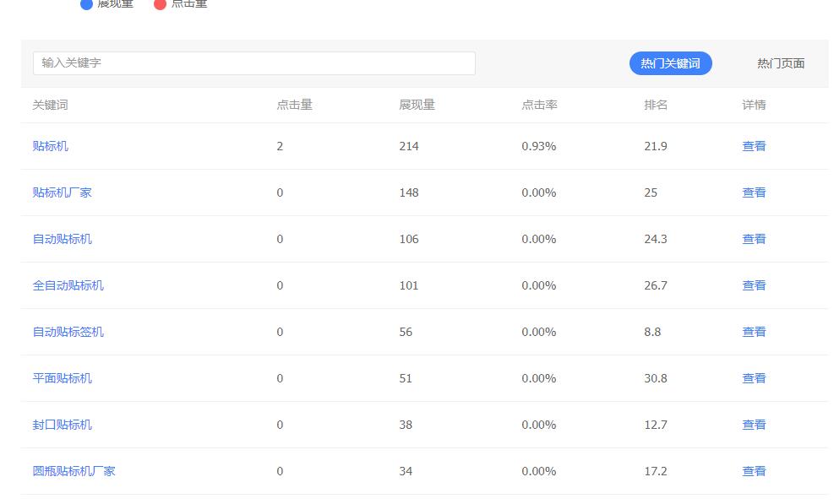Select the keyword 平面贴标机
834x504 pixels.
[x=61, y=377]
